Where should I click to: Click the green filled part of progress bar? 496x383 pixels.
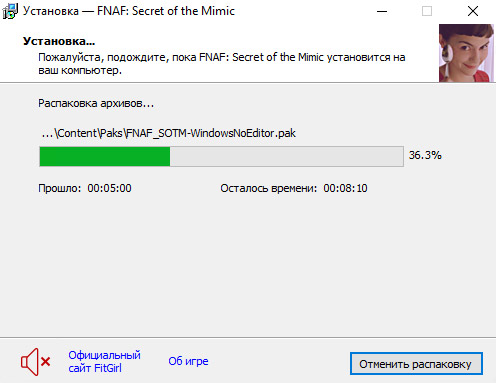[x=105, y=156]
